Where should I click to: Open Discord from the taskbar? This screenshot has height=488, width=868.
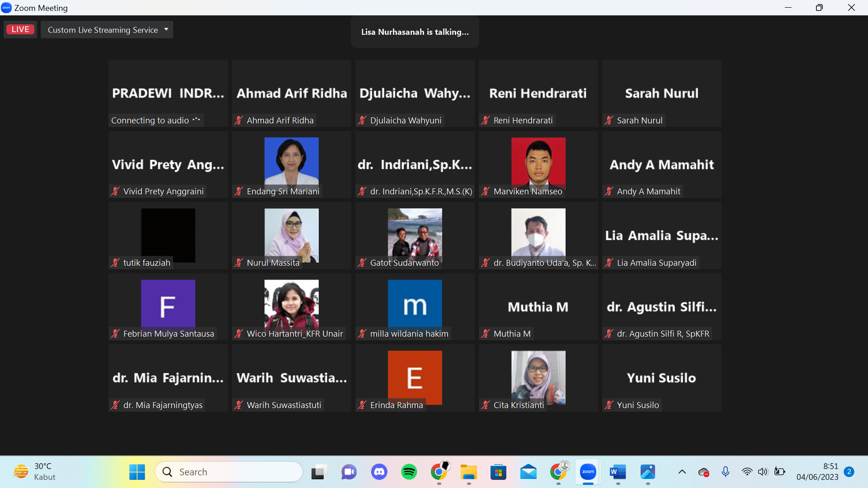coord(379,472)
